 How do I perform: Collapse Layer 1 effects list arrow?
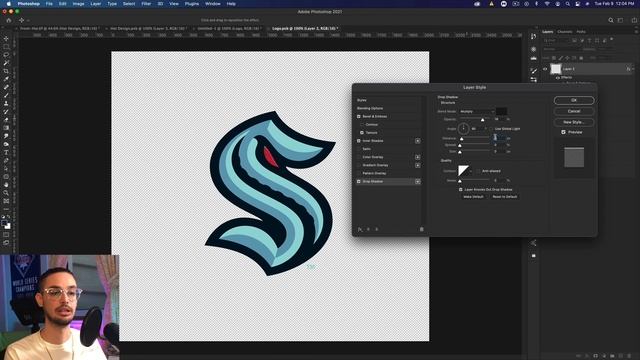click(633, 69)
